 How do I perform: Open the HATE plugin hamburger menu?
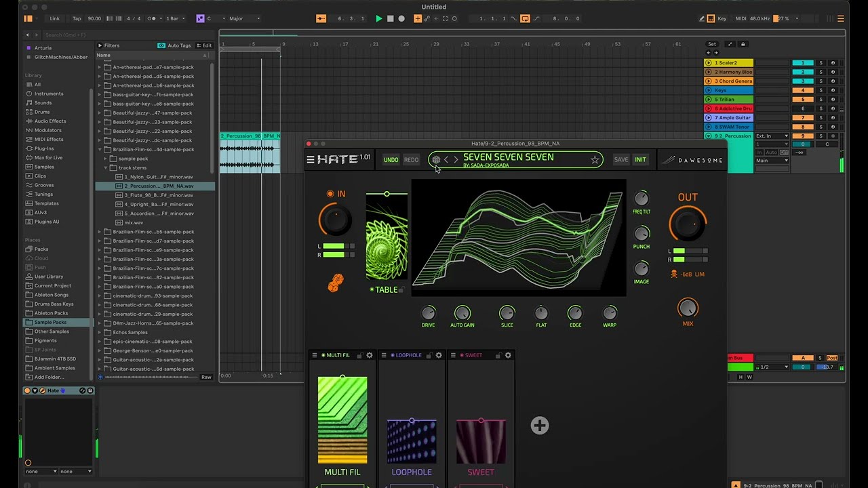311,160
